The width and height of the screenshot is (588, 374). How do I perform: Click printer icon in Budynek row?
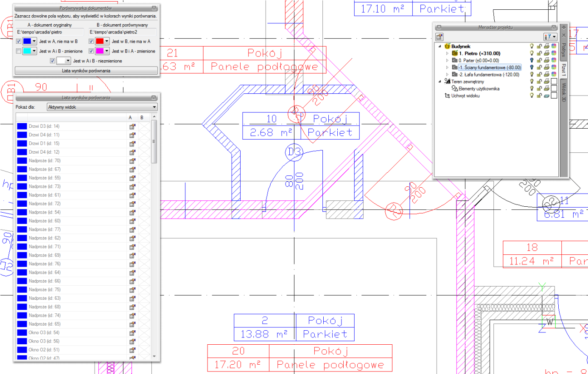pos(546,46)
